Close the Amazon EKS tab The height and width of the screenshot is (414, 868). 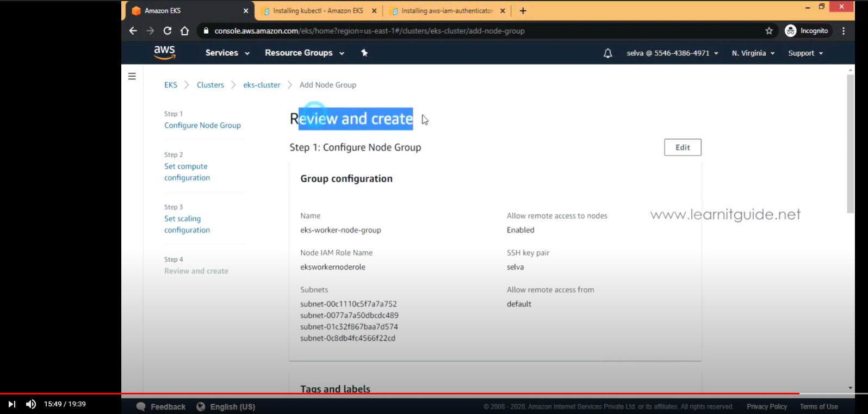(x=246, y=11)
